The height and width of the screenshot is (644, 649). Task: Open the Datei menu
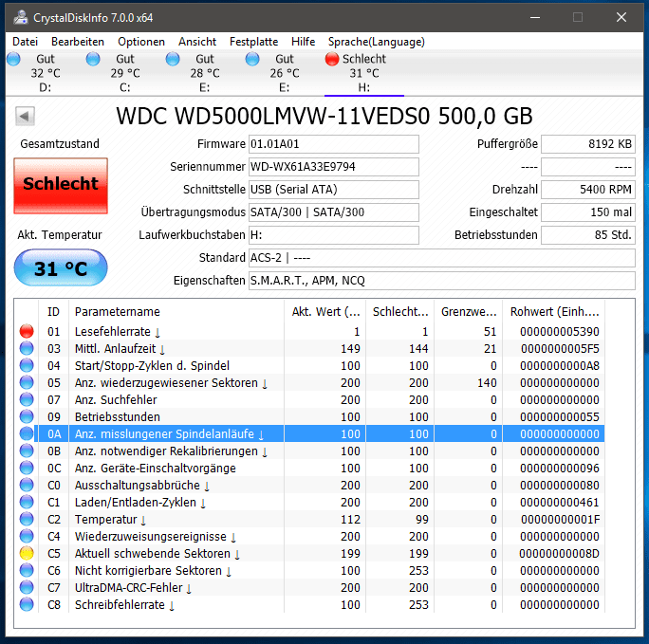click(26, 42)
